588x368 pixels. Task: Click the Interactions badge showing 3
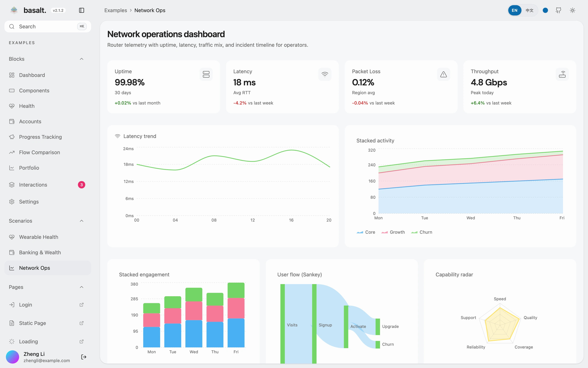[81, 185]
